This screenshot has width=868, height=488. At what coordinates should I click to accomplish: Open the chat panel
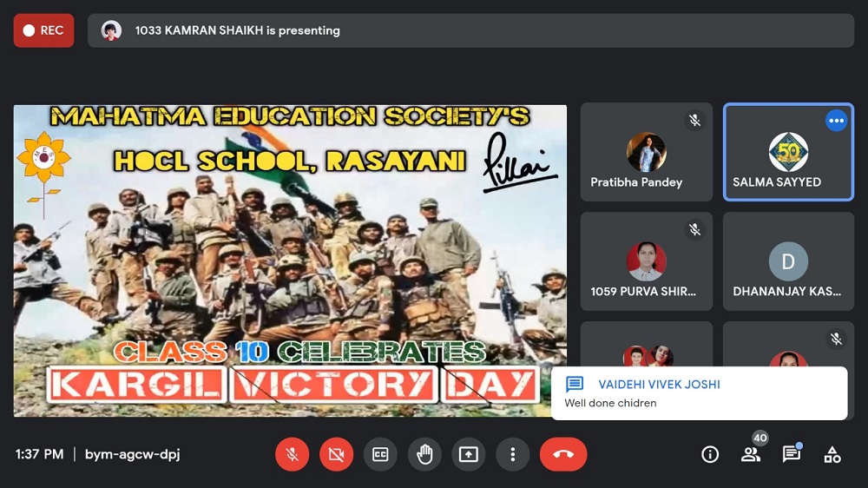(x=791, y=454)
